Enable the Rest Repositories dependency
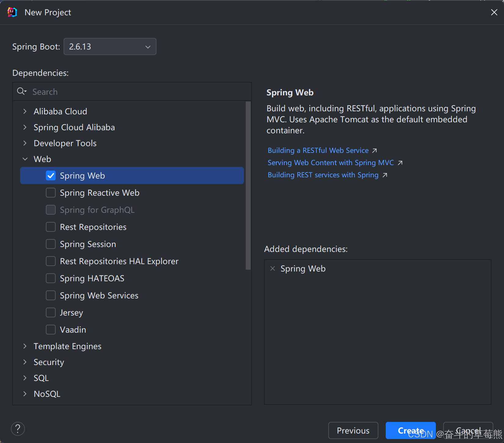 51,227
